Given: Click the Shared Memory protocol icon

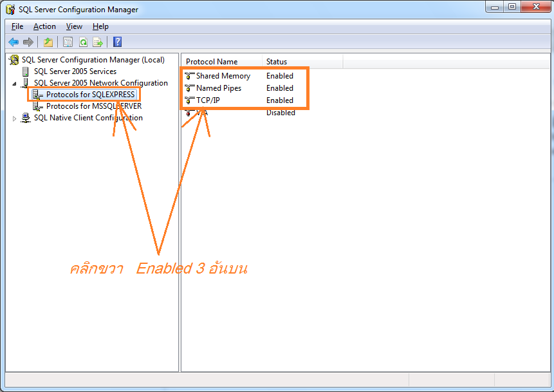Looking at the screenshot, I should point(189,76).
